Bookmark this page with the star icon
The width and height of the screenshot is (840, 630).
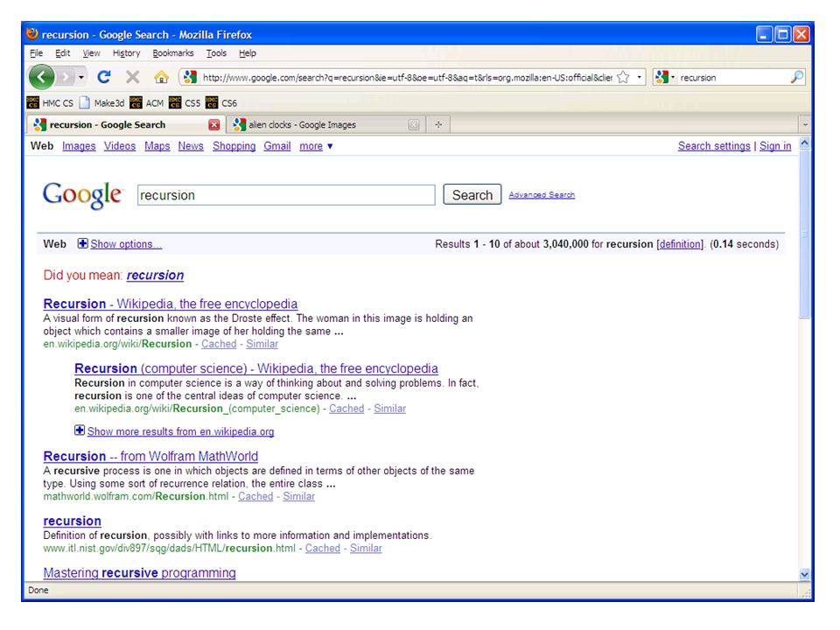click(623, 77)
